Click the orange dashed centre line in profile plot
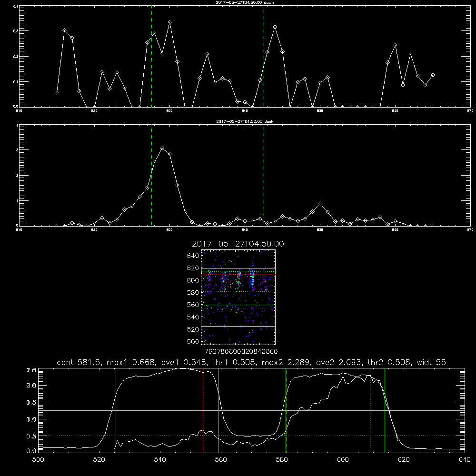This screenshot has width=476, height=476. pos(287,410)
